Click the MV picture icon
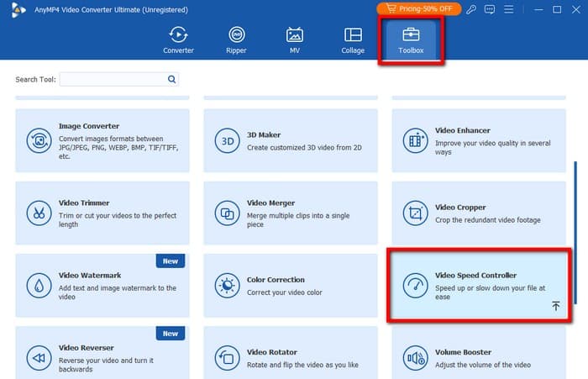588x379 pixels. pyautogui.click(x=295, y=34)
